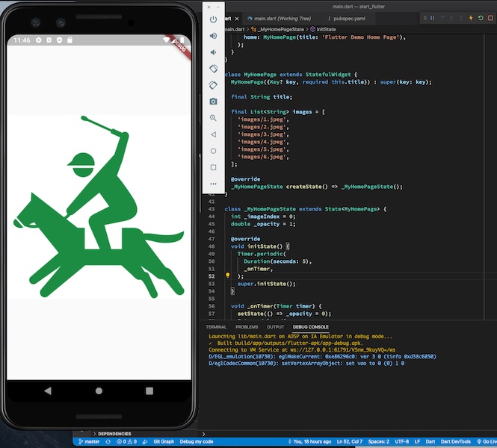Pause the debug session
The height and width of the screenshot is (448, 497).
pyautogui.click(x=432, y=18)
